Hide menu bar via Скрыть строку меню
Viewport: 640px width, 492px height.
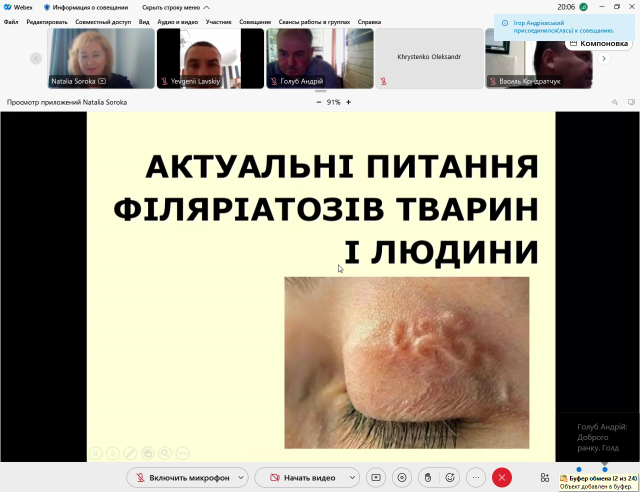click(176, 7)
